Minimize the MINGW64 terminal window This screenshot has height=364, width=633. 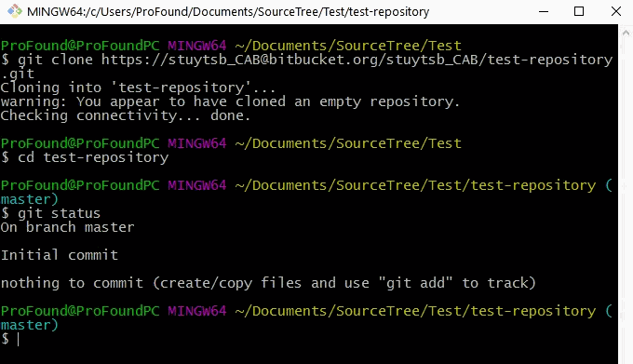(x=544, y=11)
